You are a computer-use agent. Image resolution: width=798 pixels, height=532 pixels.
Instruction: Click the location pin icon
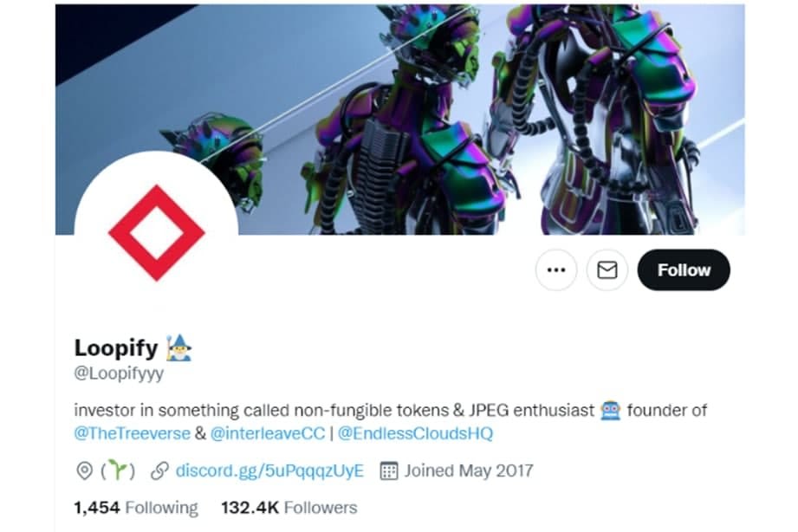[x=84, y=470]
